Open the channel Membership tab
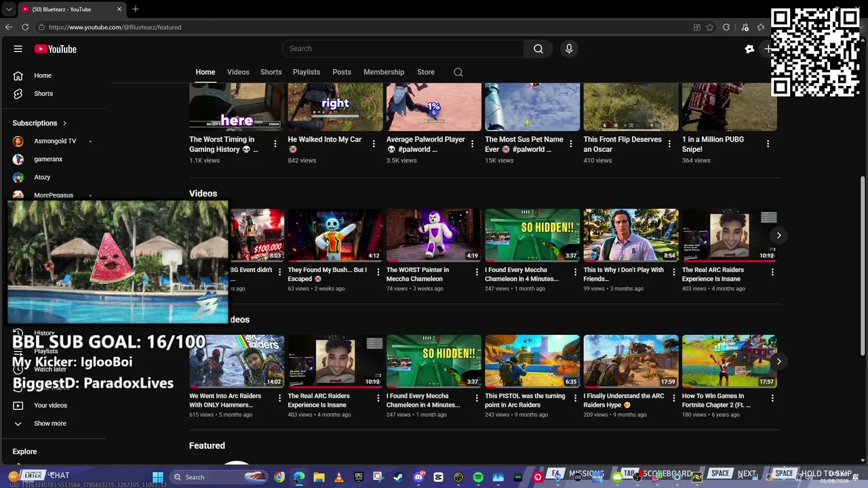Viewport: 868px width, 488px height. pyautogui.click(x=384, y=72)
